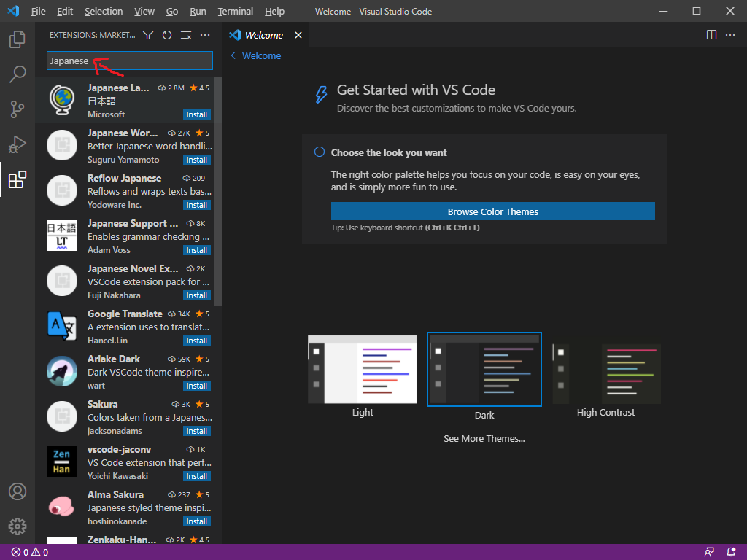Refresh the extensions list
Screen dimensions: 747x560
click(166, 34)
